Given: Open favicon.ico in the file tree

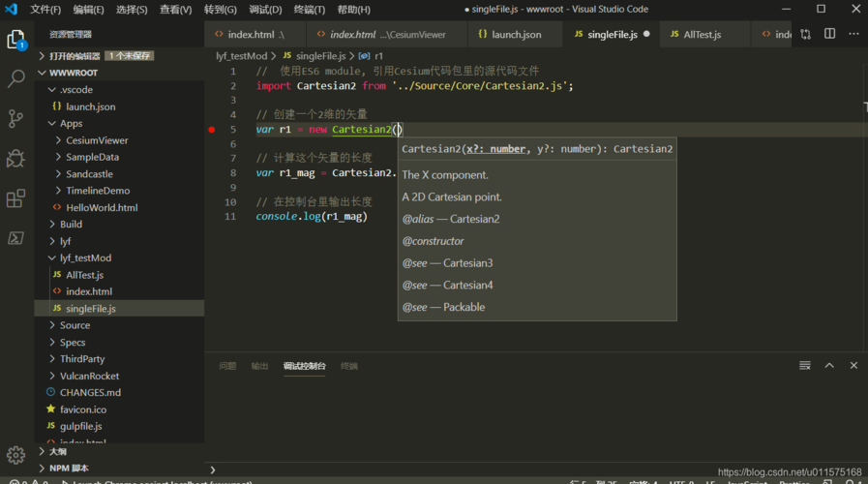Looking at the screenshot, I should (83, 409).
